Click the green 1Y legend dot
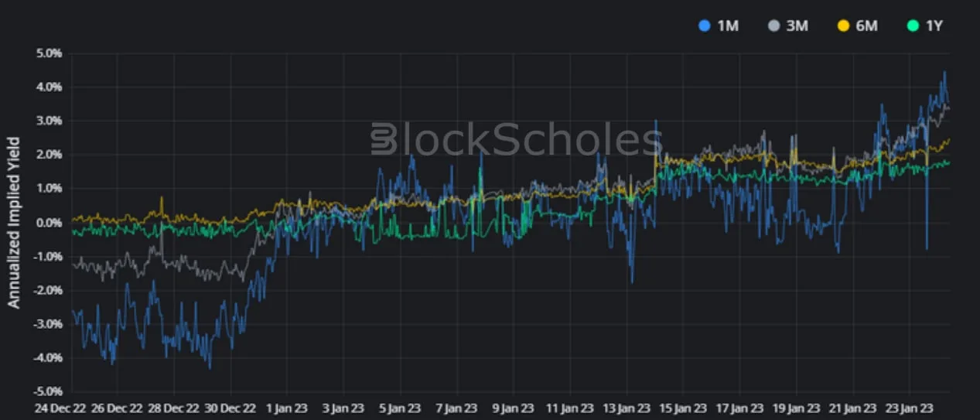The image size is (980, 420). point(912,26)
